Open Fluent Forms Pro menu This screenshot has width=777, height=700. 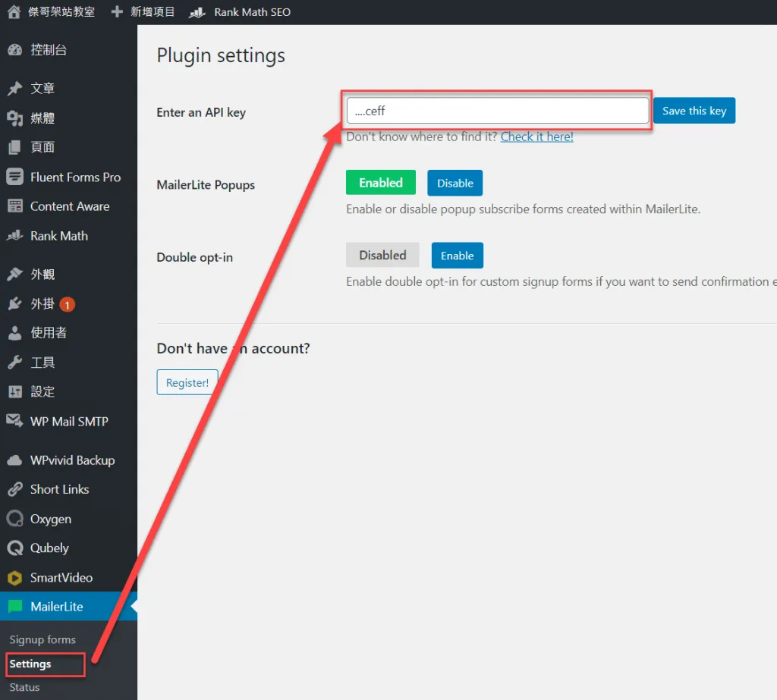75,177
